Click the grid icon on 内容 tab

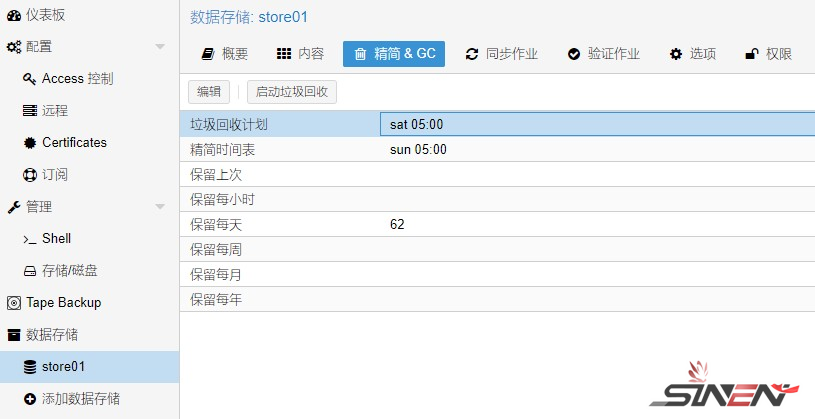[x=284, y=54]
